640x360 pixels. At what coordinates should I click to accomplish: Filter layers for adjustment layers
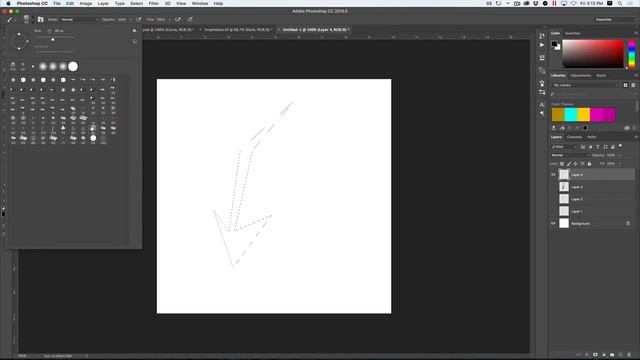click(x=590, y=147)
